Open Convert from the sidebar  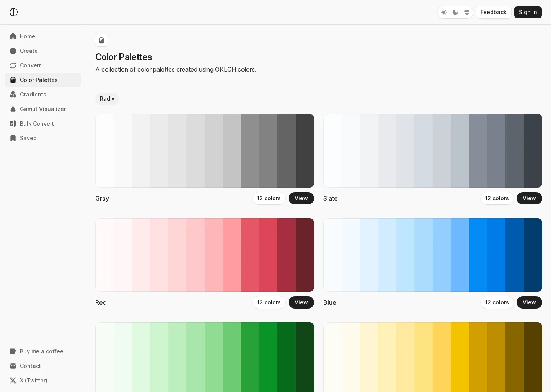click(30, 65)
